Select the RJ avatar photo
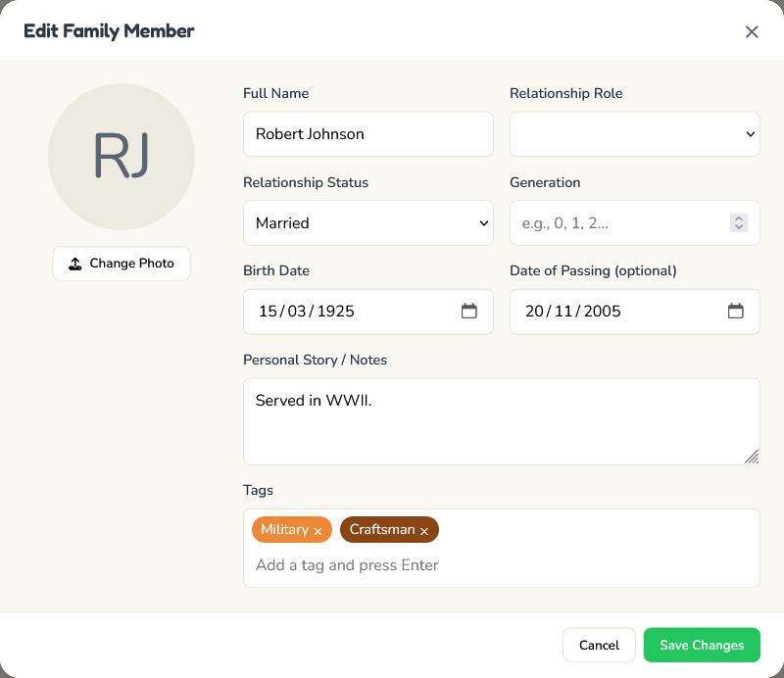784x678 pixels. tap(122, 157)
